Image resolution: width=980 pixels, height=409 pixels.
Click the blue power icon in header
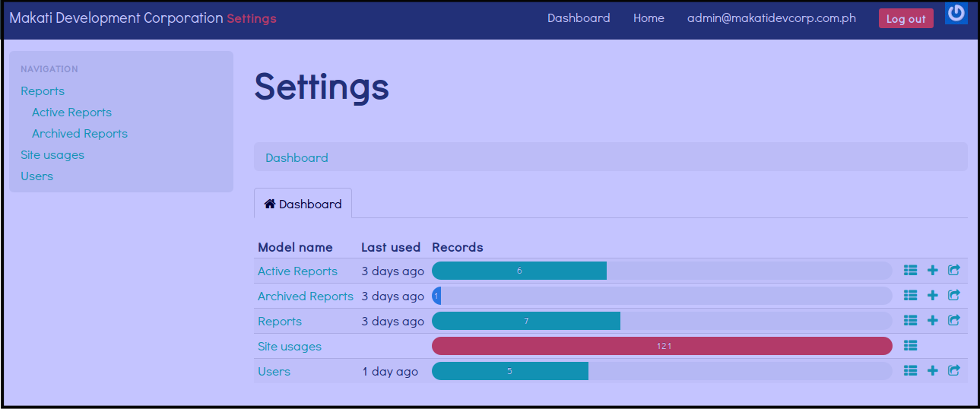point(956,13)
